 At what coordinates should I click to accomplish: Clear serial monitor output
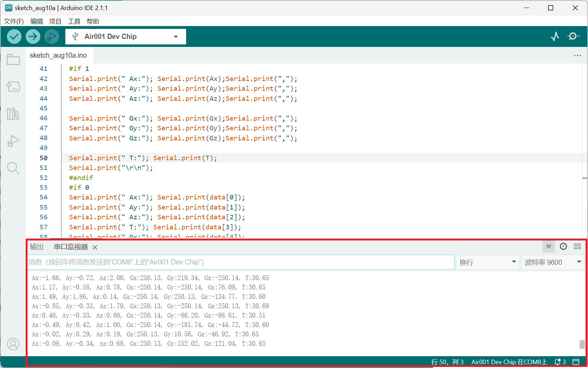[578, 246]
